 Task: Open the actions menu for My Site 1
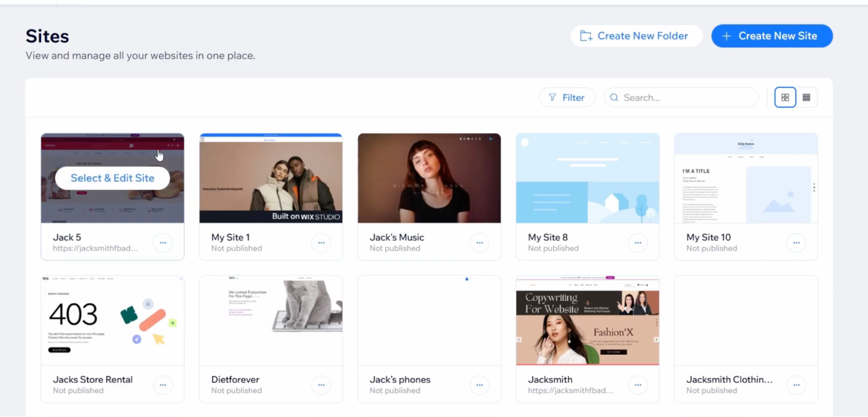click(321, 243)
